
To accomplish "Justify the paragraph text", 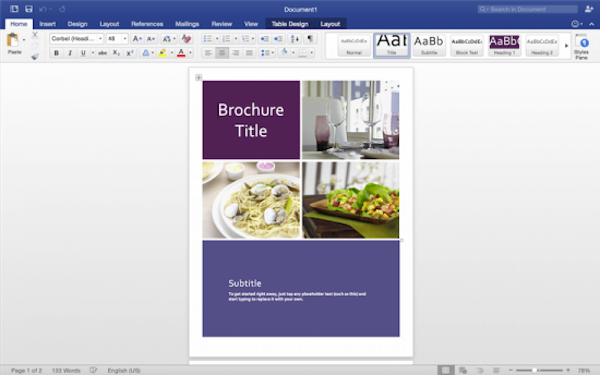I will click(x=249, y=53).
